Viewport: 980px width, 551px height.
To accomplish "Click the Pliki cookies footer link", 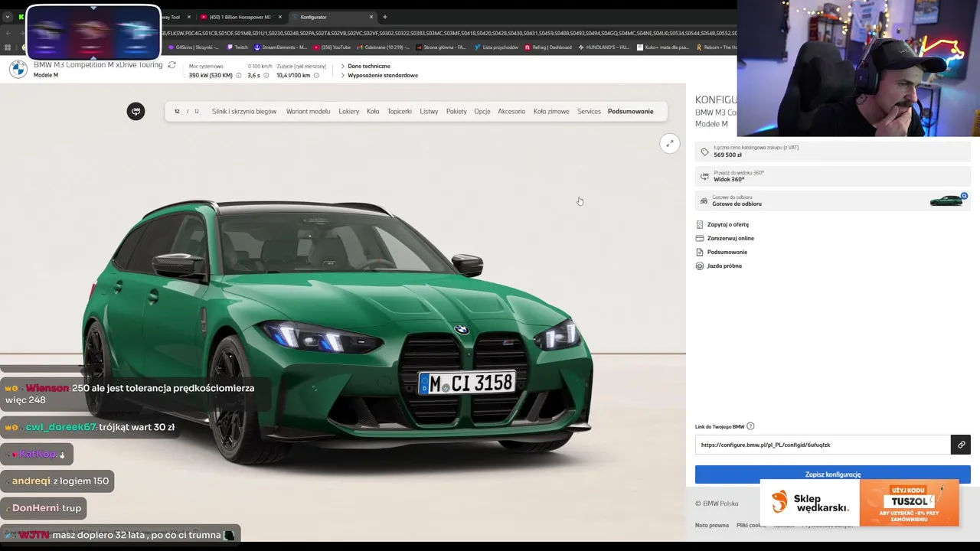I will (751, 526).
